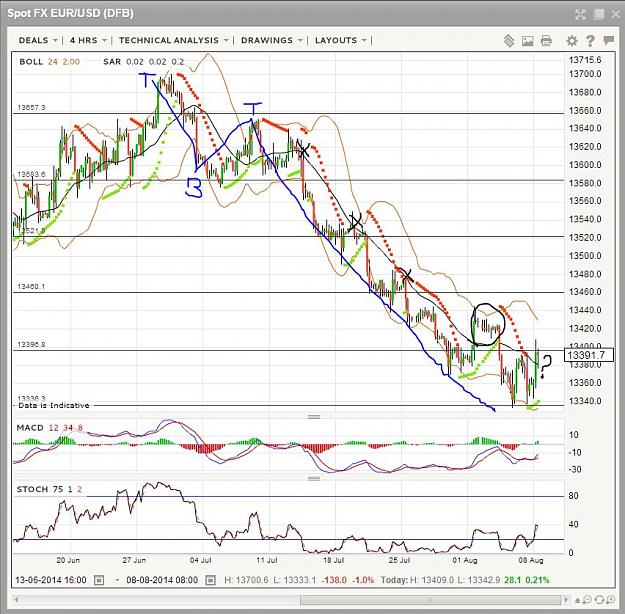Screen dimensions: 625x614
Task: Click the detach window icon in title bar
Action: pyautogui.click(x=598, y=15)
